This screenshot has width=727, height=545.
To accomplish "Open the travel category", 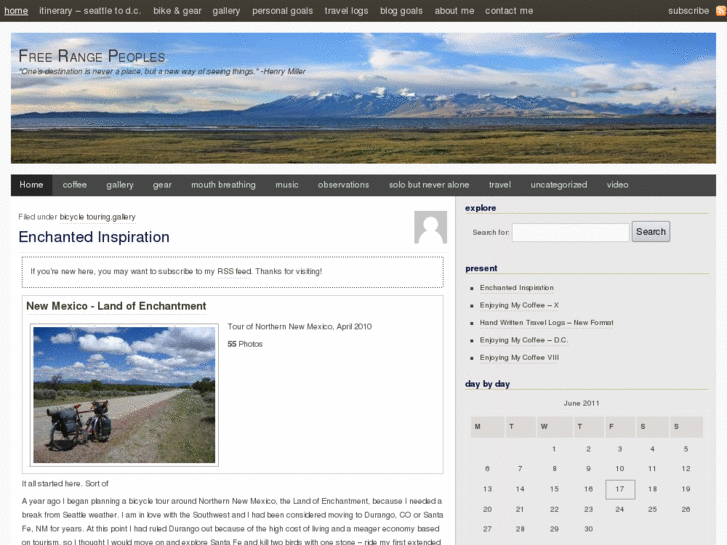I will tap(500, 185).
